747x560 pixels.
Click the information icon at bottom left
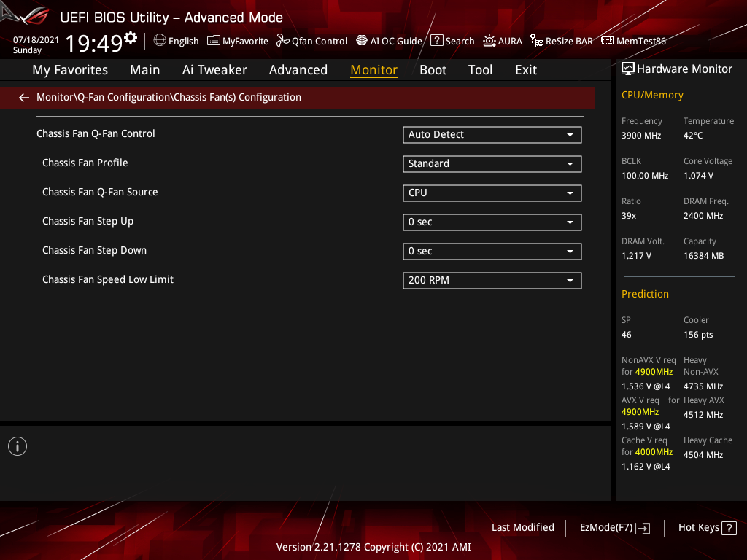17,446
